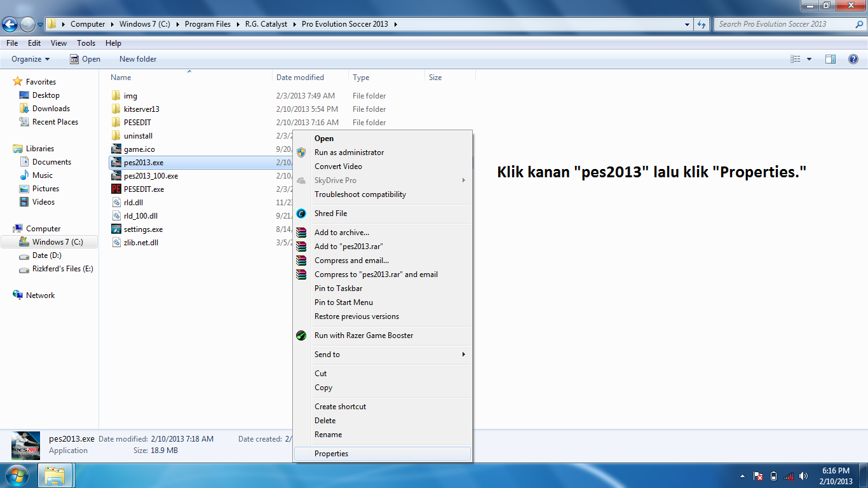Viewport: 868px width, 488px height.
Task: Select the PESEDIT.exe file icon
Action: coord(116,189)
